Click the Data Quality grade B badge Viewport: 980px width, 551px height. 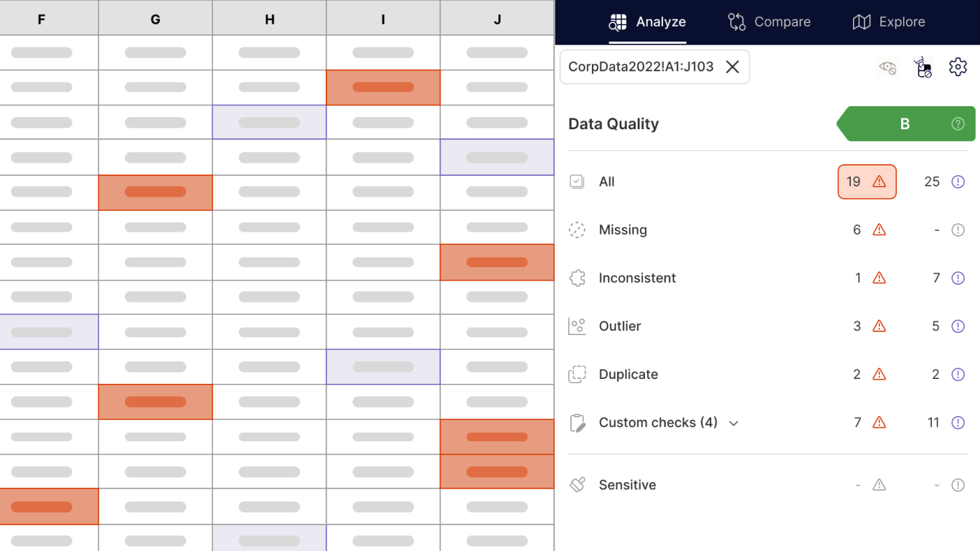(x=905, y=124)
